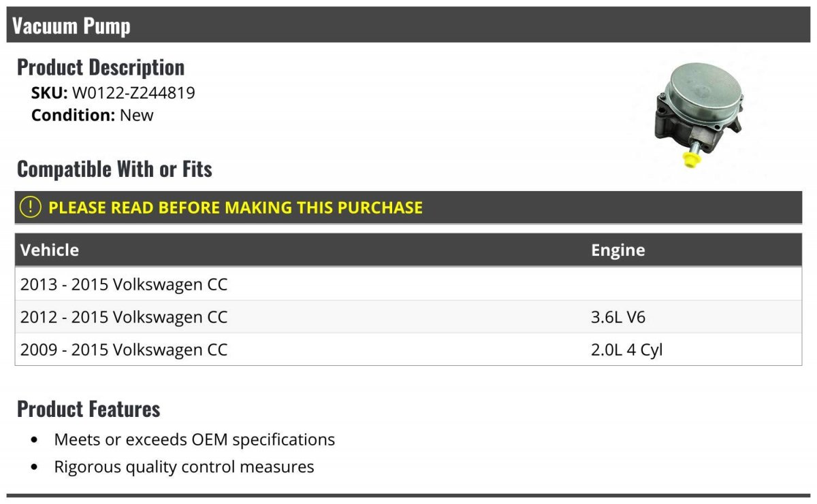Click the Rigorous quality control measures bullet

(x=184, y=467)
